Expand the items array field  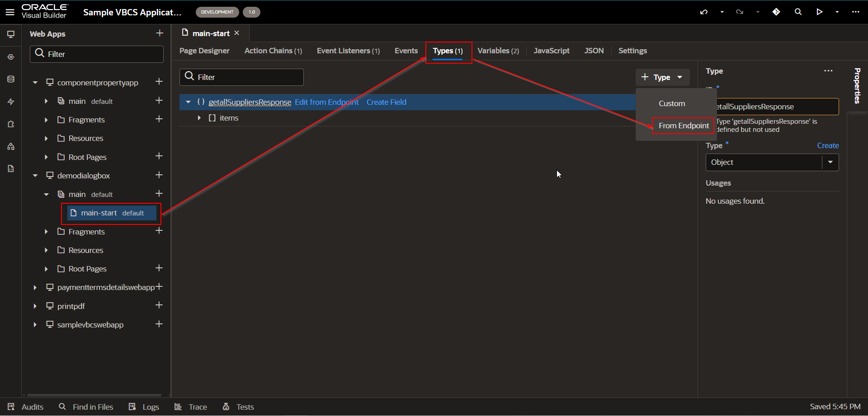pos(199,118)
